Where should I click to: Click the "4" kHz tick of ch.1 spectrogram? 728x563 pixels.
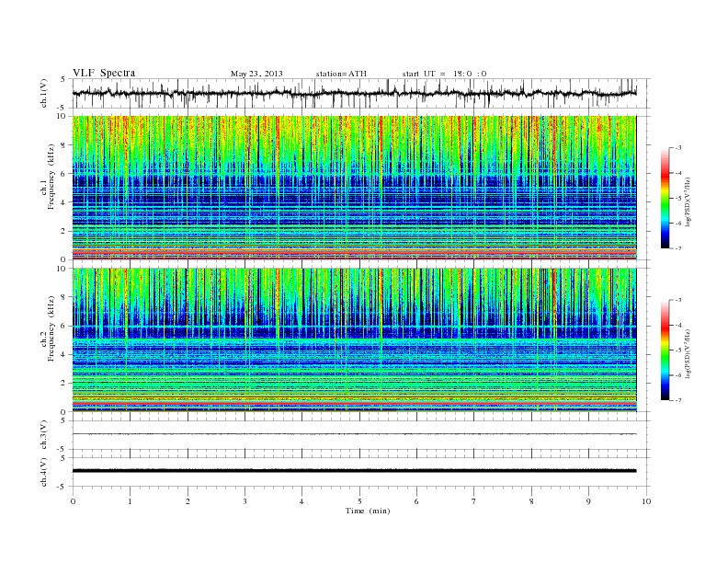point(63,202)
